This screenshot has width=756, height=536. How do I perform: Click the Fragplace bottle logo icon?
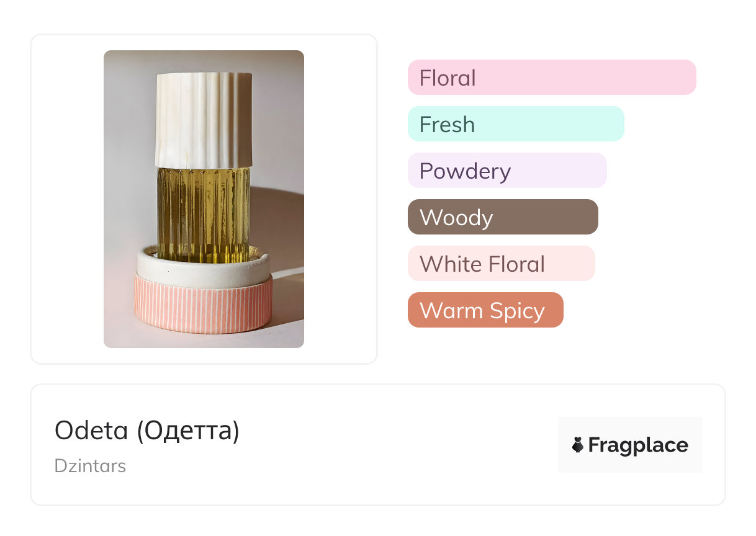tap(578, 445)
